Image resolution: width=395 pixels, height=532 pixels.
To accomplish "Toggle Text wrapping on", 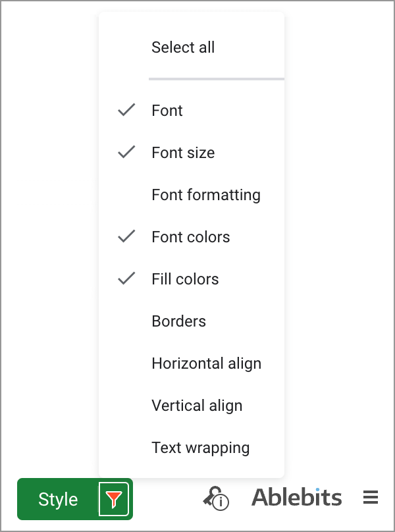I will point(200,447).
